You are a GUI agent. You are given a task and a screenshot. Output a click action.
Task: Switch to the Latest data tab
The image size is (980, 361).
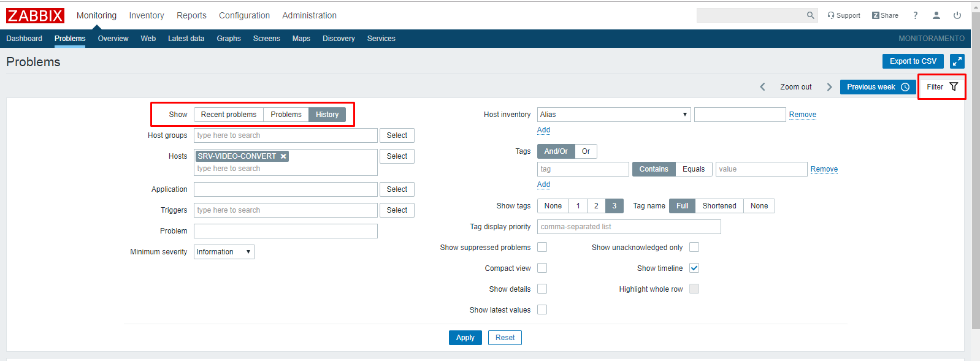tap(186, 39)
